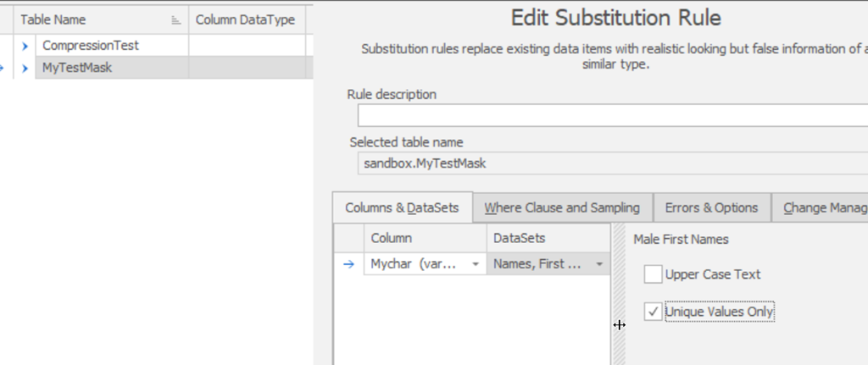Uncheck the Unique Values Only option
Image resolution: width=868 pixels, height=365 pixels.
[x=653, y=312]
